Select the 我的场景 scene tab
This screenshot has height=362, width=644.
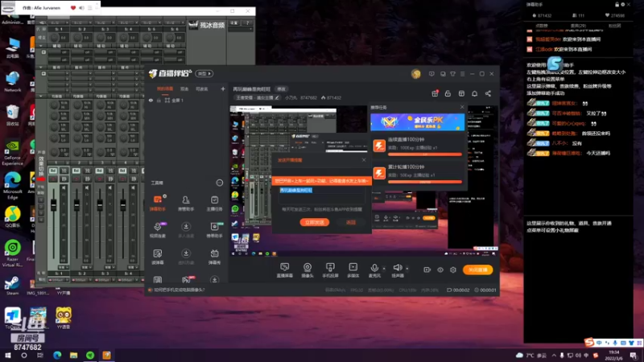coord(165,88)
